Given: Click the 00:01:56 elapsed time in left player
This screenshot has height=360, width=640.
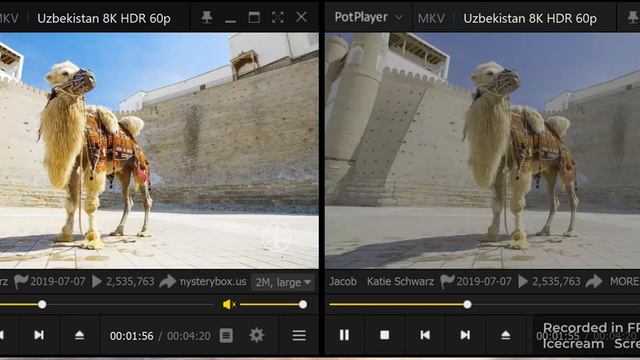Looking at the screenshot, I should coord(131,336).
